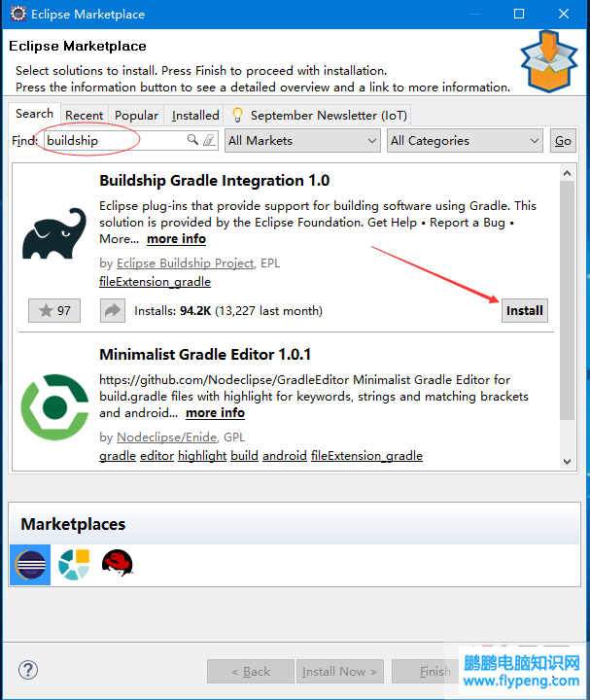Click the Back button
590x700 pixels.
point(251,671)
